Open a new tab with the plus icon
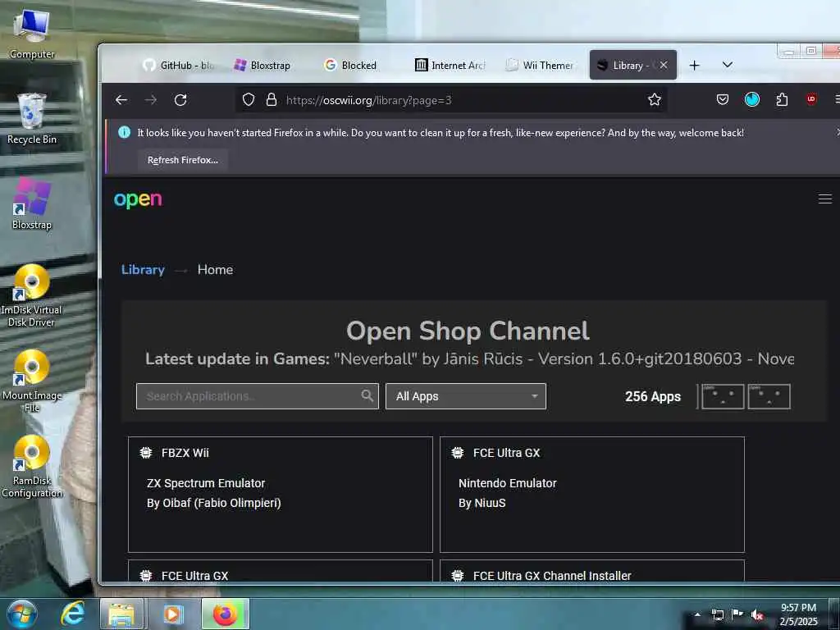Image resolution: width=840 pixels, height=630 pixels. click(x=694, y=66)
